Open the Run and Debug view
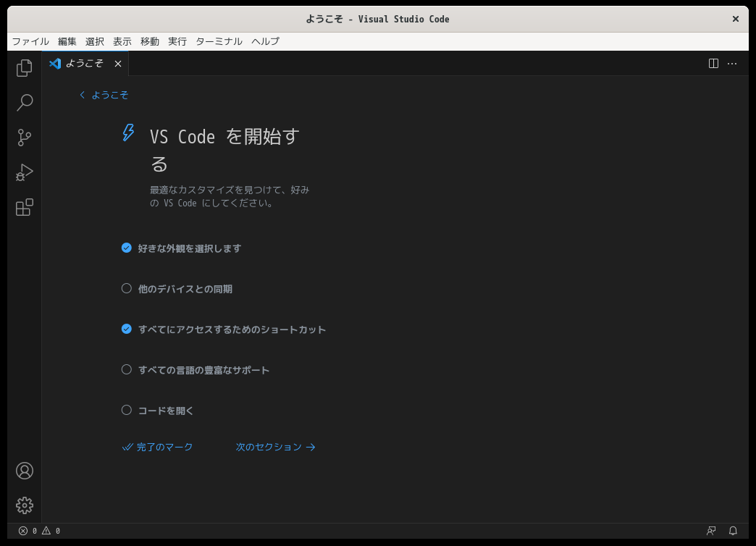Screen dimensions: 756x546 (24, 172)
